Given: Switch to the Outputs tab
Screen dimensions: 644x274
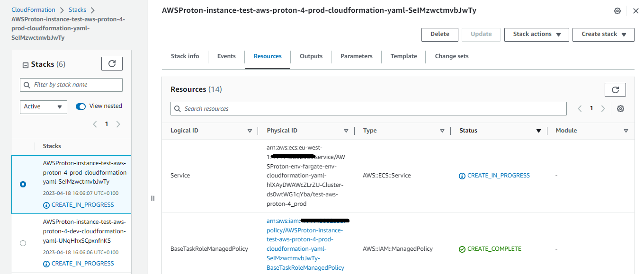Looking at the screenshot, I should point(311,56).
